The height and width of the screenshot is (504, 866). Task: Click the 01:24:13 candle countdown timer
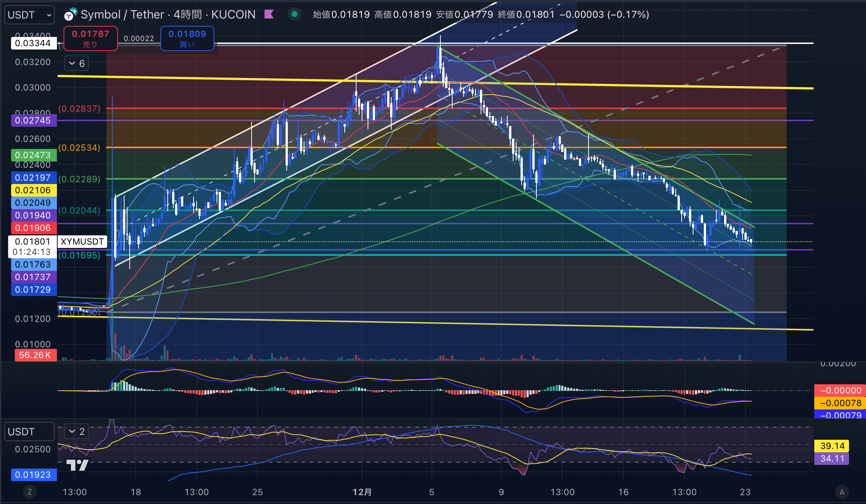click(x=32, y=252)
